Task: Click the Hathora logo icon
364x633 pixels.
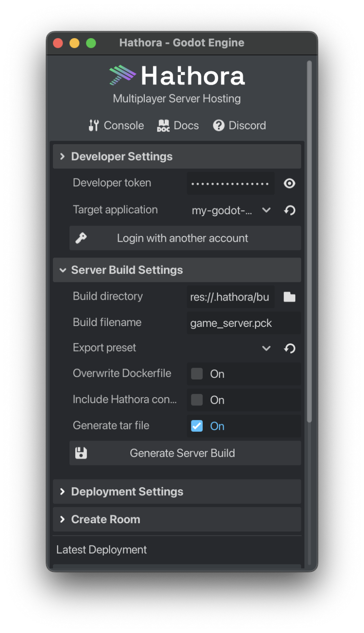Action: (x=122, y=75)
